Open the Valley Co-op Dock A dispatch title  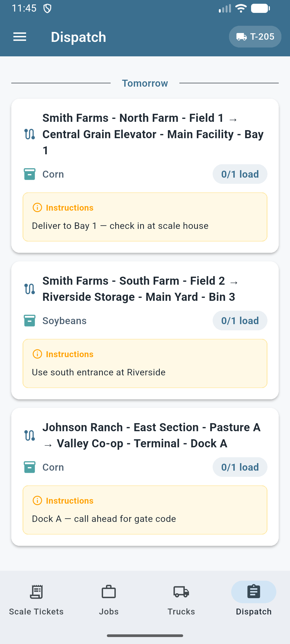click(x=152, y=436)
